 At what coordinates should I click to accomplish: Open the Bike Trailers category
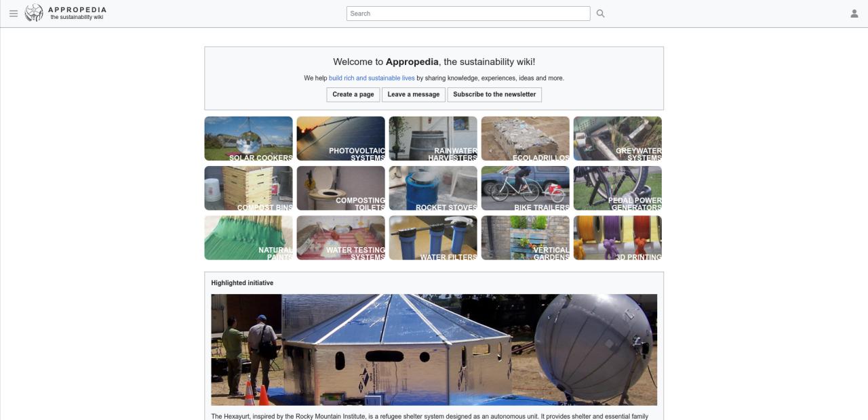(525, 188)
